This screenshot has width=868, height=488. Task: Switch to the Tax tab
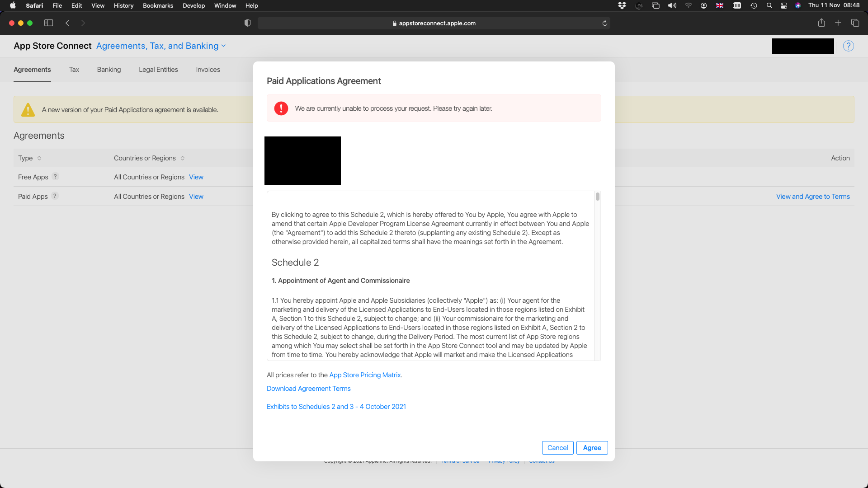coord(74,70)
